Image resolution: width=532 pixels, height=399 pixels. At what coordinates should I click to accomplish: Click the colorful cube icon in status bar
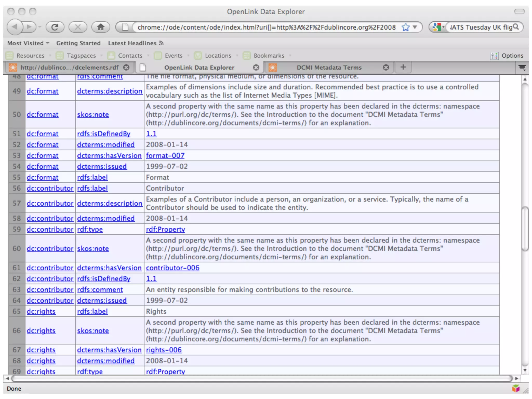pyautogui.click(x=516, y=388)
